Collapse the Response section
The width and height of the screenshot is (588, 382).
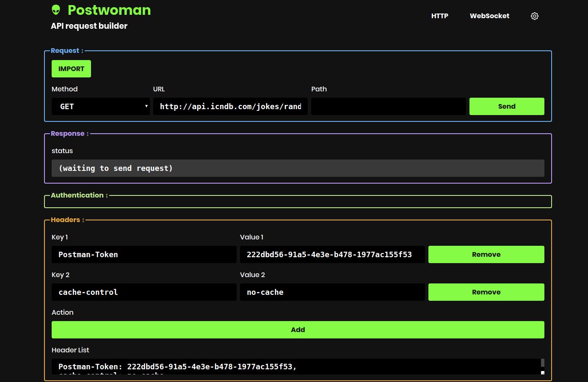click(x=70, y=134)
